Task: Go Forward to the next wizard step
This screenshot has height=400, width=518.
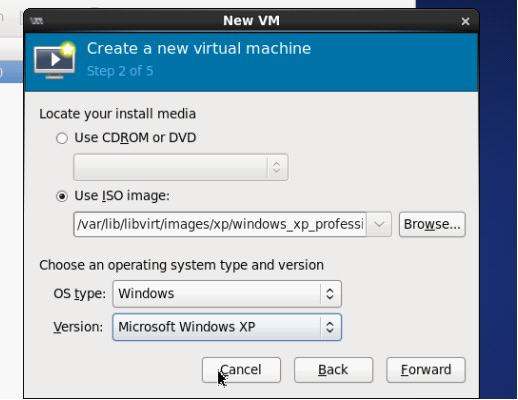Action: tap(426, 370)
